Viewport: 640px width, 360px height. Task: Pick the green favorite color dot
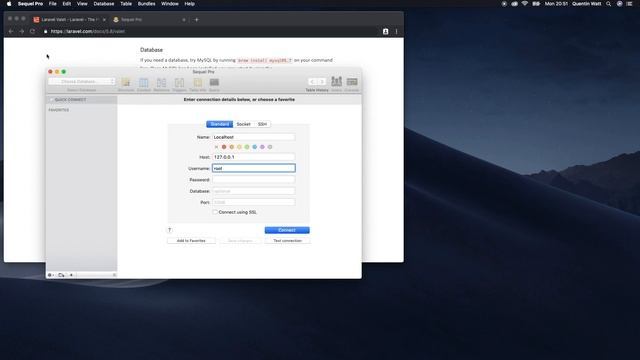click(247, 147)
